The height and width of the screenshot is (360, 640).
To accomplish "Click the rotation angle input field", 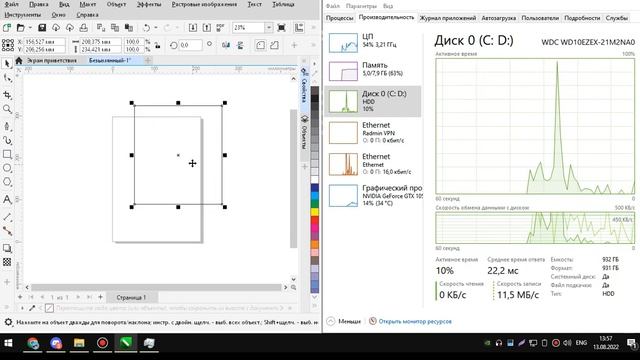I will pos(191,45).
